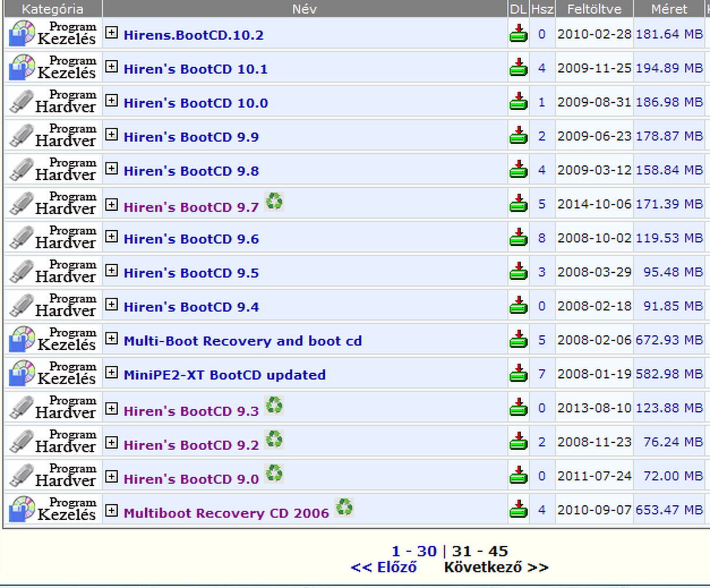Download Hiren's BootCD 9.6 via its green icon
The height and width of the screenshot is (588, 710).
pyautogui.click(x=518, y=237)
